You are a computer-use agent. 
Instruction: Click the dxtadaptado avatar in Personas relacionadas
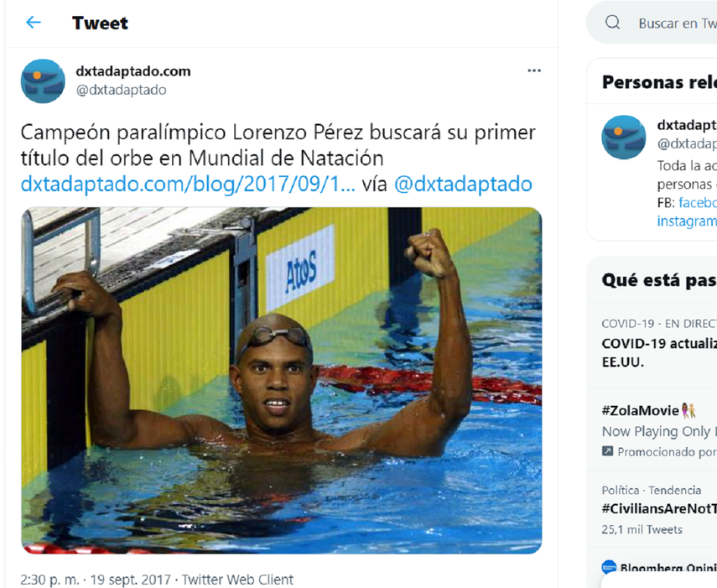click(x=624, y=139)
